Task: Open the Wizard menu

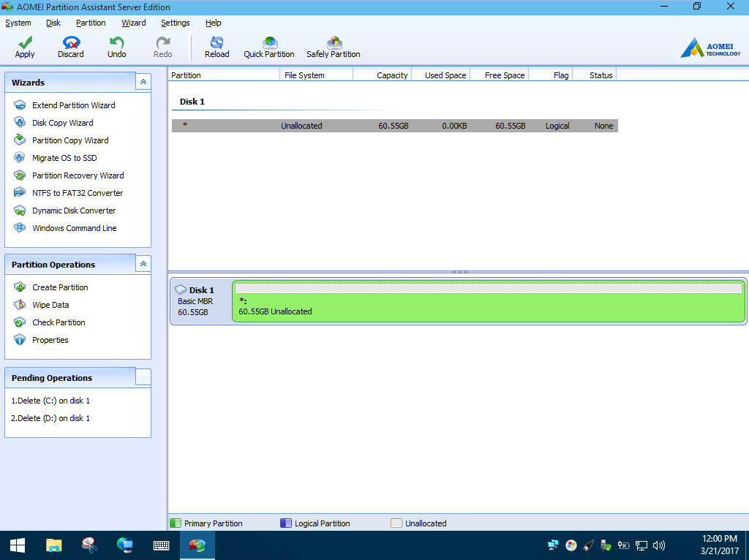Action: (134, 23)
